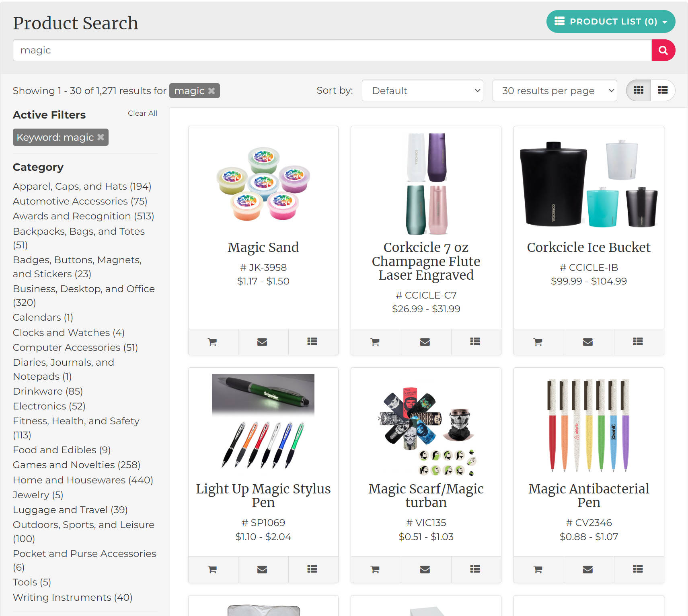Add Corkcicle Ice Bucket to cart
The width and height of the screenshot is (688, 616).
[x=538, y=342]
